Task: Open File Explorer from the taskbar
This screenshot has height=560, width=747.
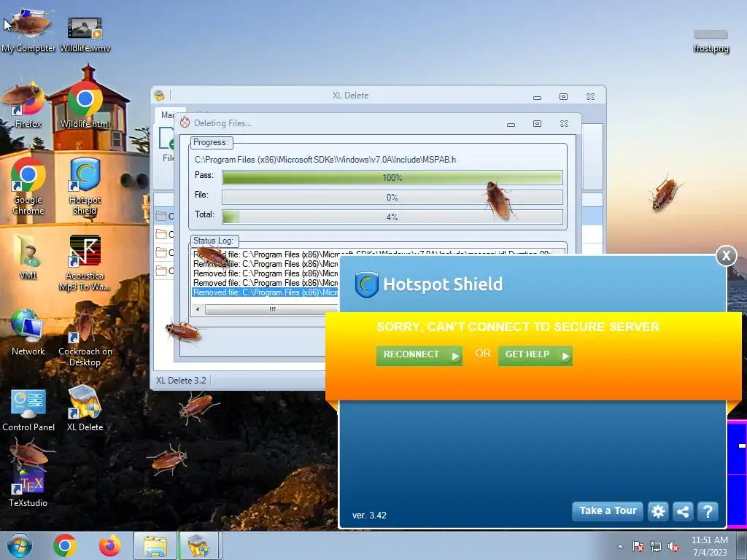Action: pyautogui.click(x=155, y=545)
